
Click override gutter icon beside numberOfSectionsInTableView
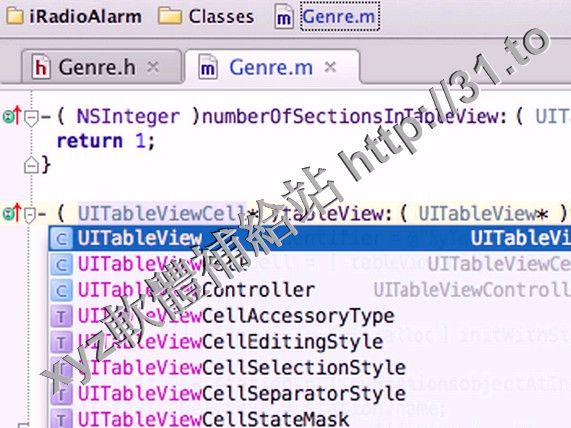[x=12, y=116]
